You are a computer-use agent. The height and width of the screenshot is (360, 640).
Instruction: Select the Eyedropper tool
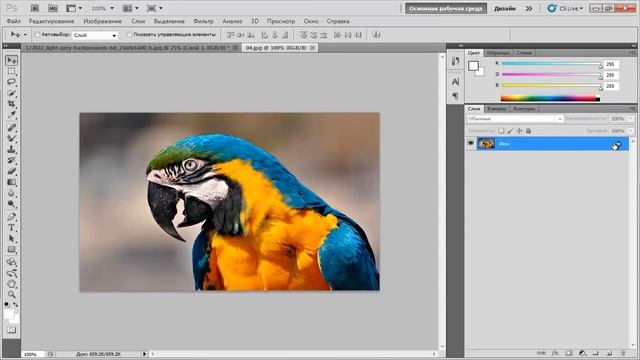coord(11,115)
